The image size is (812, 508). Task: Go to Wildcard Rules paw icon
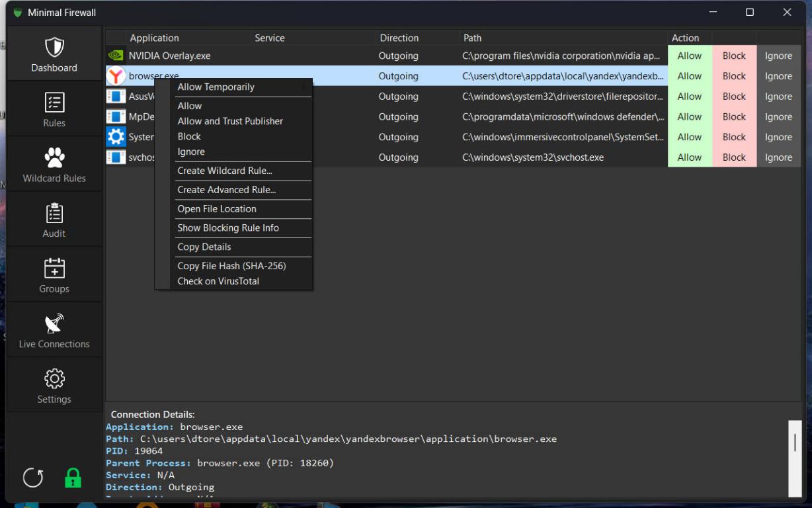(x=54, y=157)
